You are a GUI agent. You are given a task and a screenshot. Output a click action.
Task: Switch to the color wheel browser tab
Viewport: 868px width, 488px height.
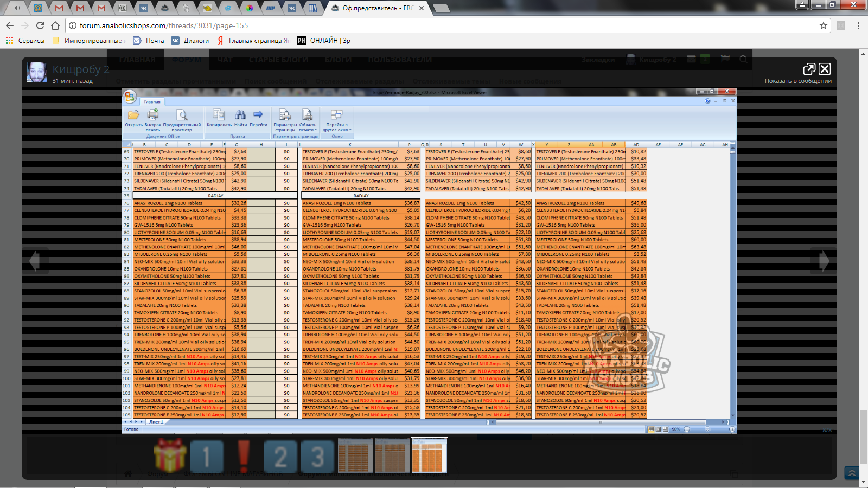pyautogui.click(x=250, y=8)
